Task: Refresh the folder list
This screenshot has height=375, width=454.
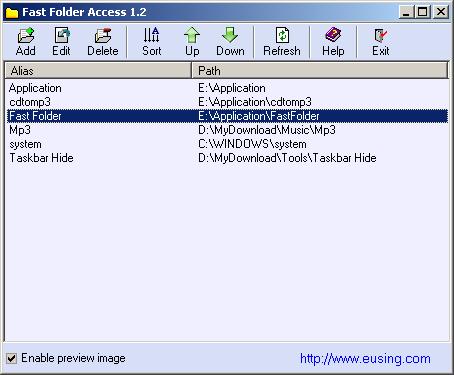Action: (x=282, y=41)
